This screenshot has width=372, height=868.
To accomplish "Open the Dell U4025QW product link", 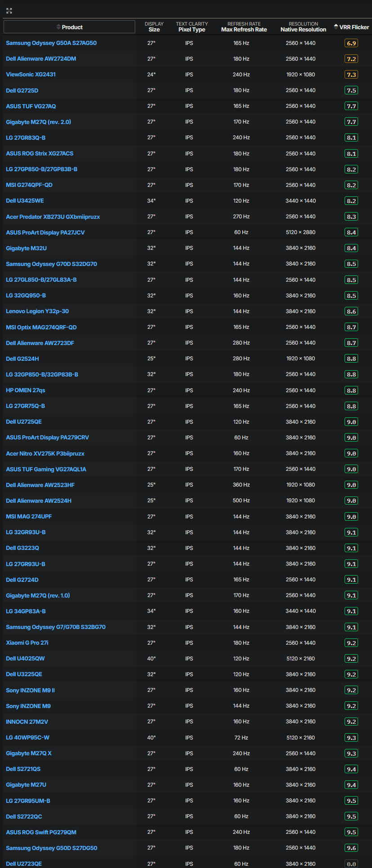I will (25, 659).
